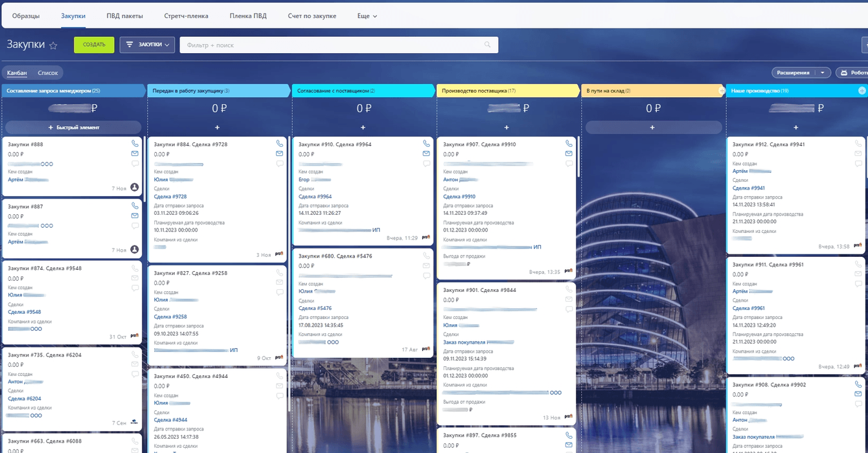Click phone icon on Закупки #912 card
This screenshot has height=453, width=868.
858,144
